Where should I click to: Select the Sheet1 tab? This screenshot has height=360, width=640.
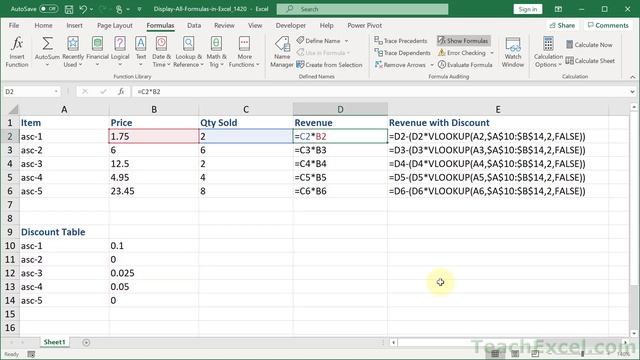[x=54, y=342]
